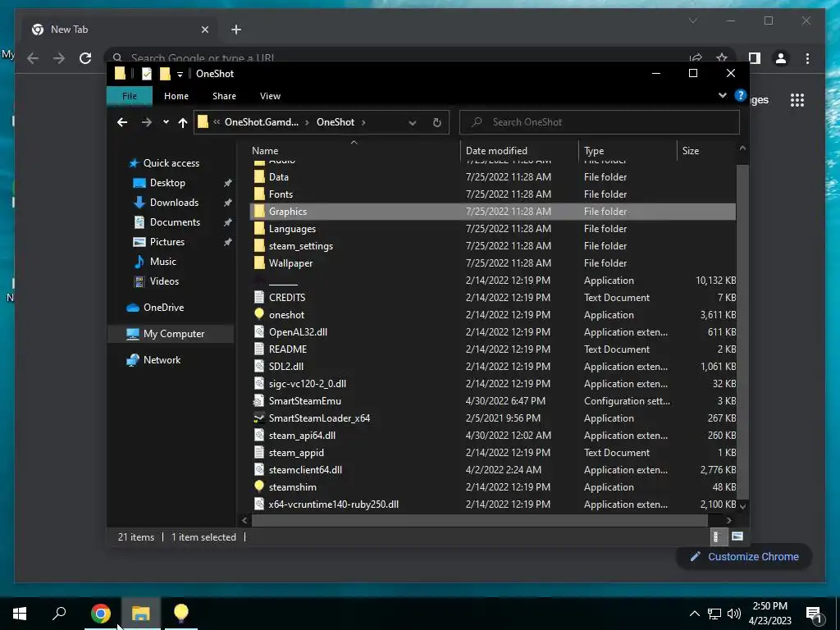
Task: Click Customize Chrome button
Action: (745, 557)
